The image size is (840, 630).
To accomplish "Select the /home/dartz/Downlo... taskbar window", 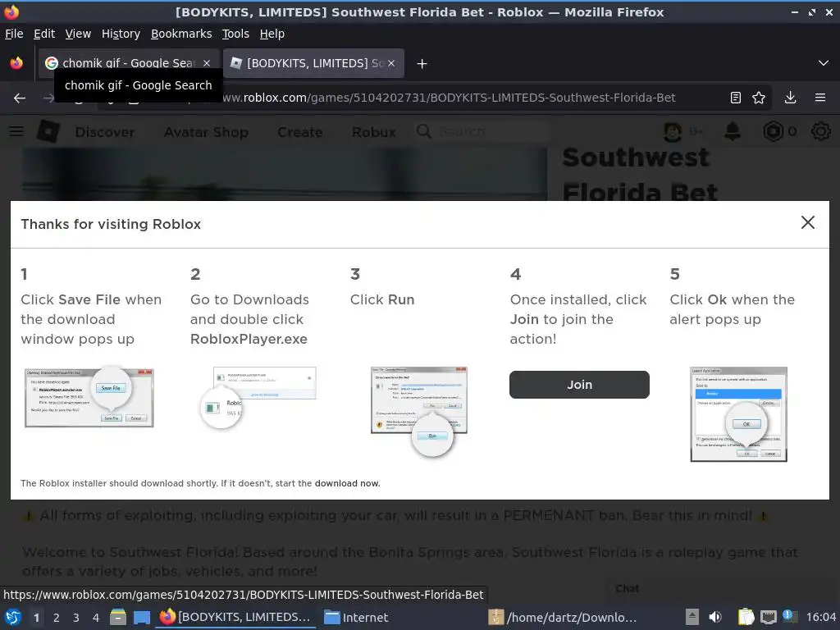I will tap(564, 617).
